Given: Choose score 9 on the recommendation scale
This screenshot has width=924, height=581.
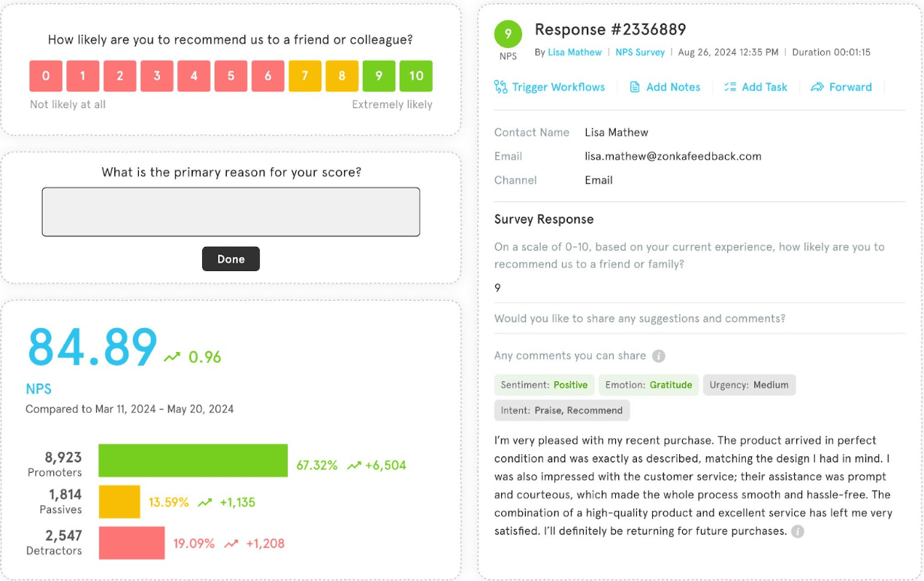Looking at the screenshot, I should click(379, 76).
